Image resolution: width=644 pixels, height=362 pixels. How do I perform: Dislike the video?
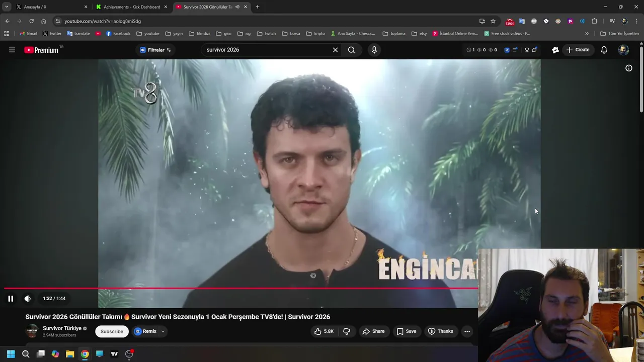tap(347, 331)
